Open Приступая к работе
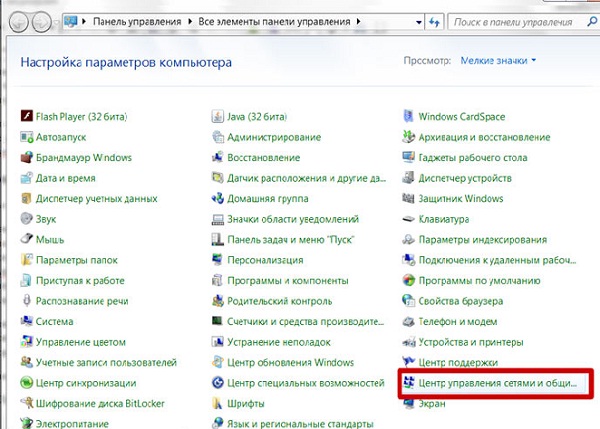Screen dimensions: 600x429 point(80,281)
